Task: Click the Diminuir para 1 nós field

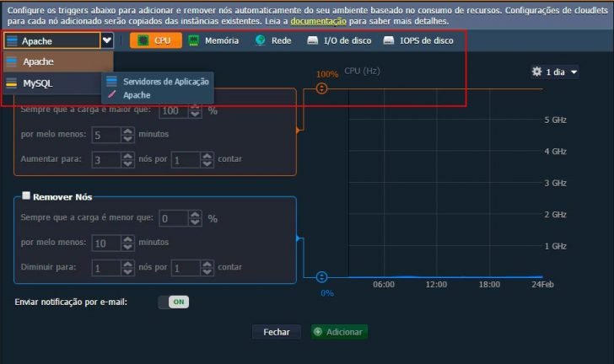Action: 106,268
